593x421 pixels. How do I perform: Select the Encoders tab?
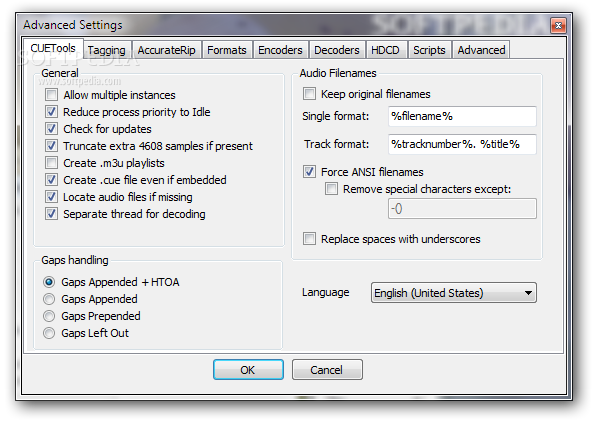280,50
